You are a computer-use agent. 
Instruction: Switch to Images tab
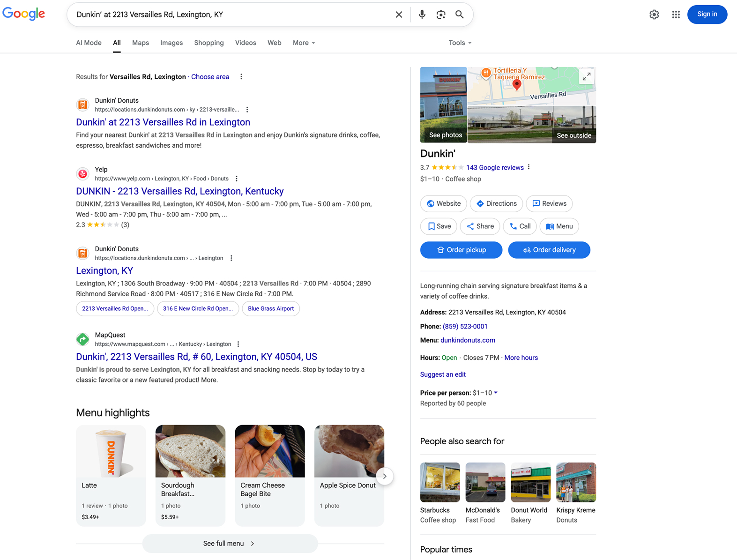(x=171, y=43)
